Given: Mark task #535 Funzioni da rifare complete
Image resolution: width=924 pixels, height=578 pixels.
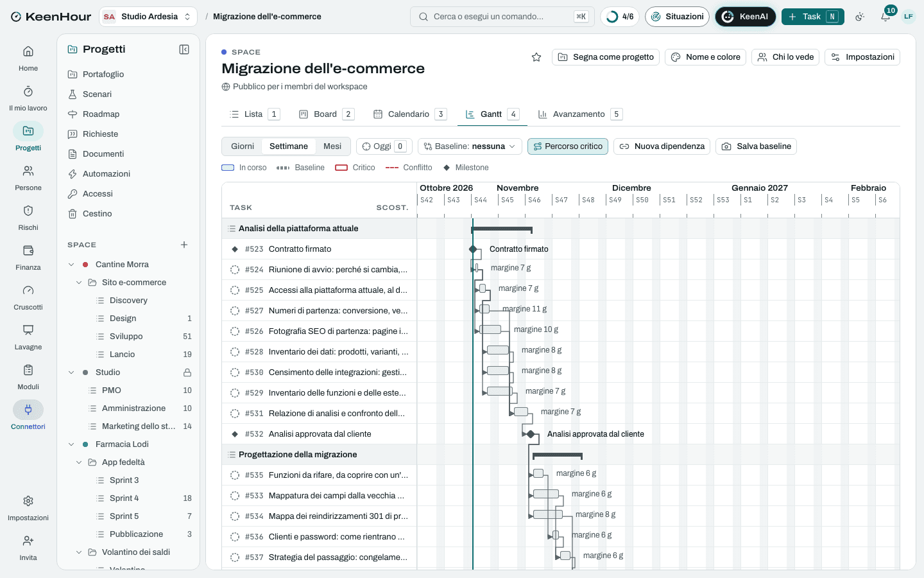Looking at the screenshot, I should click(235, 475).
